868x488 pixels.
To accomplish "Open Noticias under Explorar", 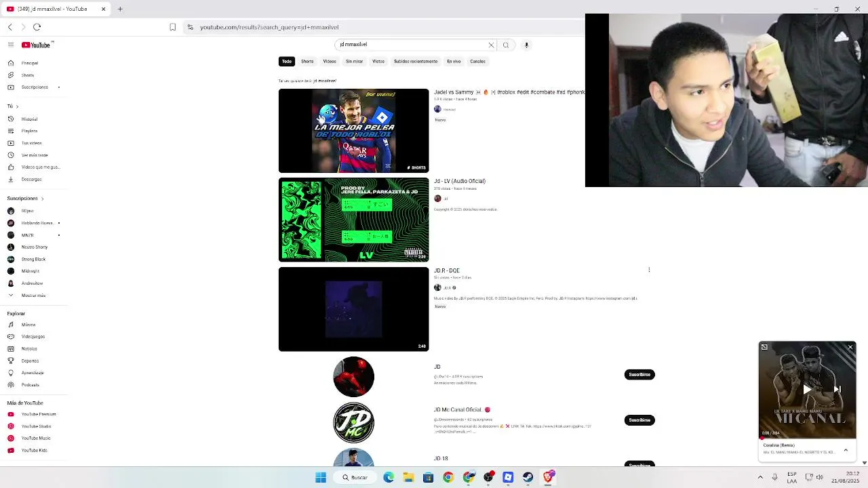I will (x=29, y=348).
